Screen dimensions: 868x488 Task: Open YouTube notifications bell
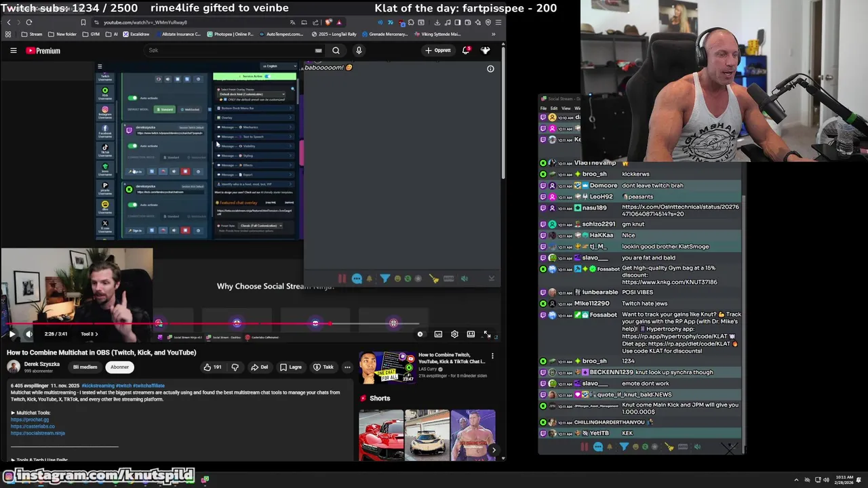point(466,50)
